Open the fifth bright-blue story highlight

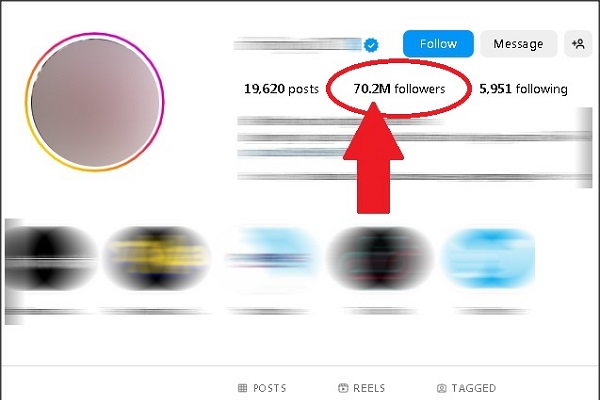pos(488,258)
